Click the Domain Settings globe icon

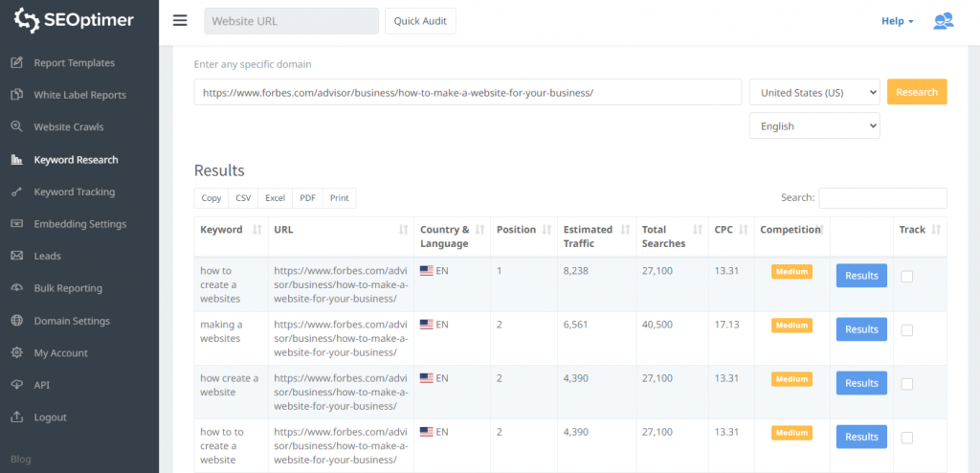(x=16, y=321)
